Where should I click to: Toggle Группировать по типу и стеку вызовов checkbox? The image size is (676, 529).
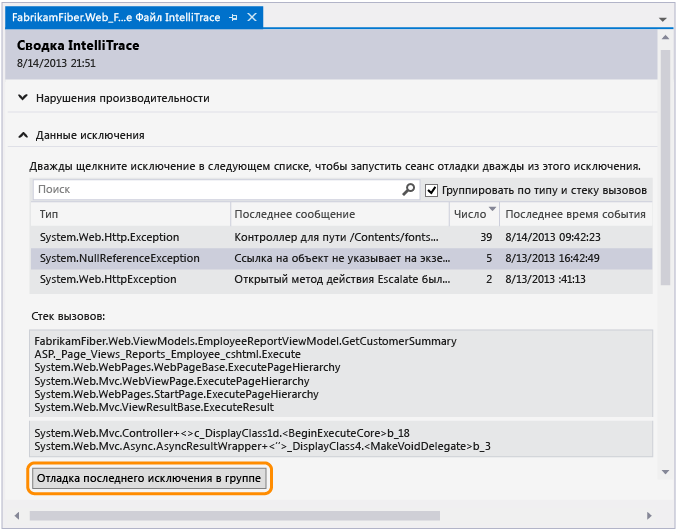point(431,190)
